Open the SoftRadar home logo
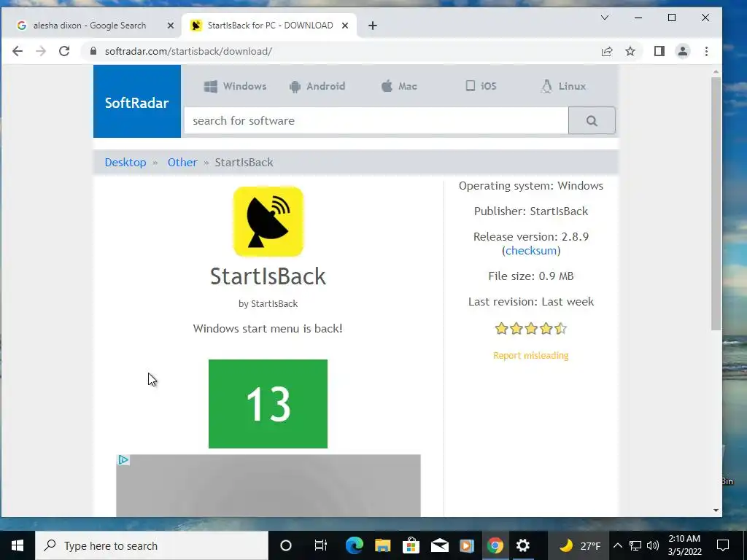The image size is (747, 560). tap(136, 101)
